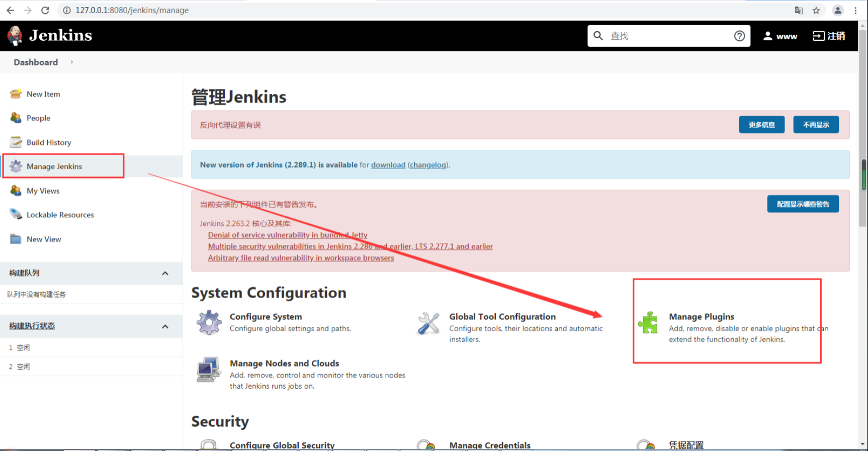Expand the Dashboard breadcrumb arrow
868x451 pixels.
point(72,62)
